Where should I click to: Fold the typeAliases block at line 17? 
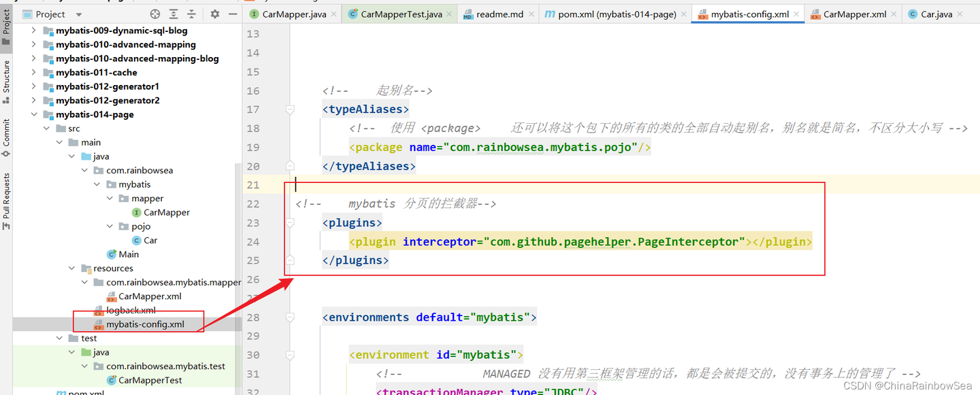290,109
